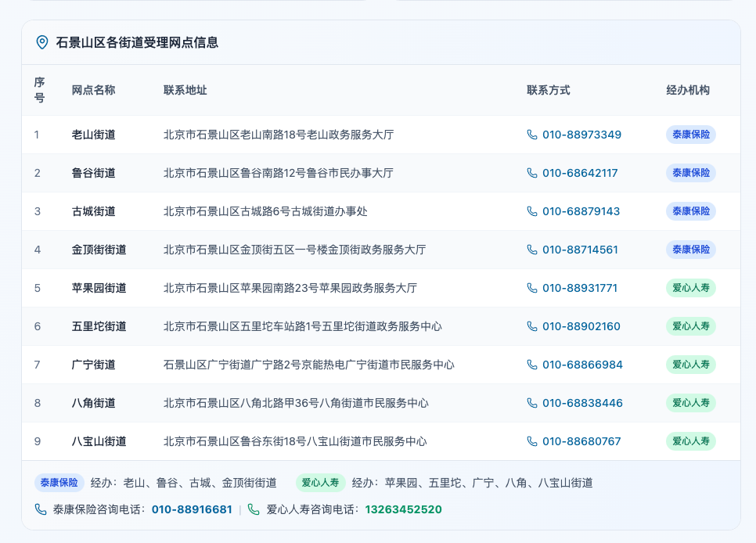Call 泰康保险 hotline 010-88916681
This screenshot has width=756, height=543.
pyautogui.click(x=192, y=509)
